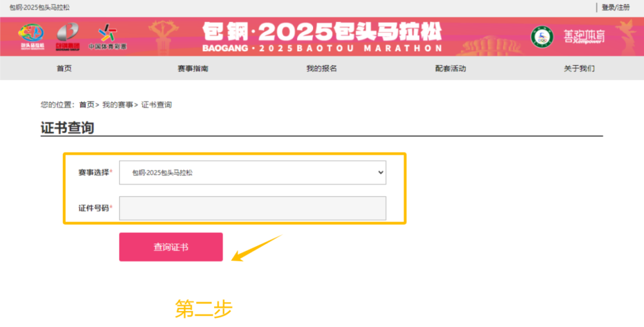Open 配套活动 in navigation bar
The height and width of the screenshot is (327, 644).
click(x=451, y=68)
